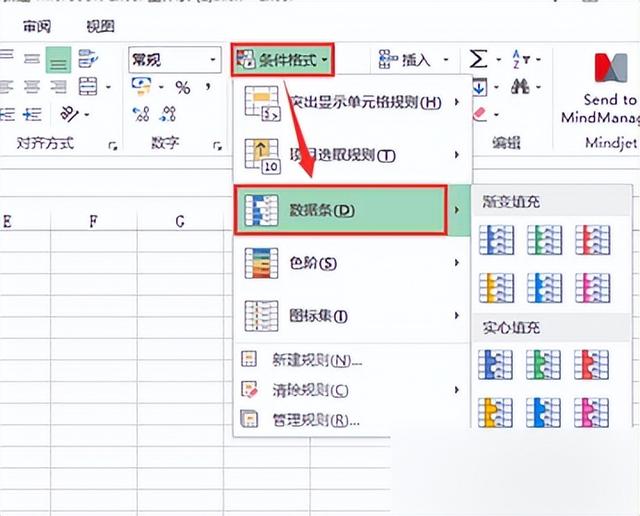This screenshot has width=640, height=516.
Task: Click the decrease decimal icon
Action: click(168, 113)
